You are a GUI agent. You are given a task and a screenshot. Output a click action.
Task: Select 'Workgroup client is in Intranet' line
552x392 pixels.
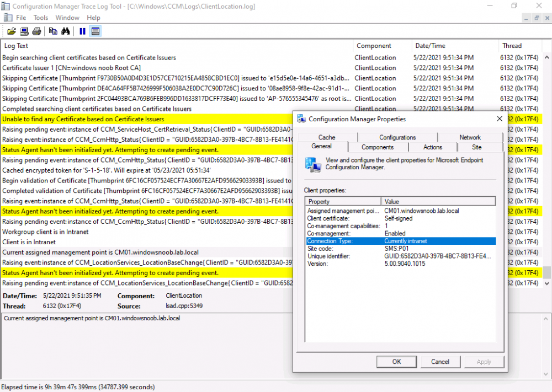point(147,232)
